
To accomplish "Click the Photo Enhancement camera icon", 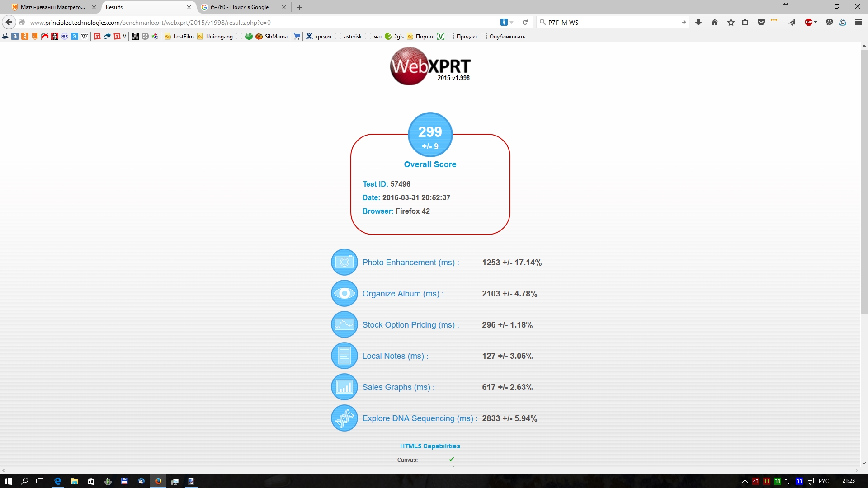I will (344, 262).
